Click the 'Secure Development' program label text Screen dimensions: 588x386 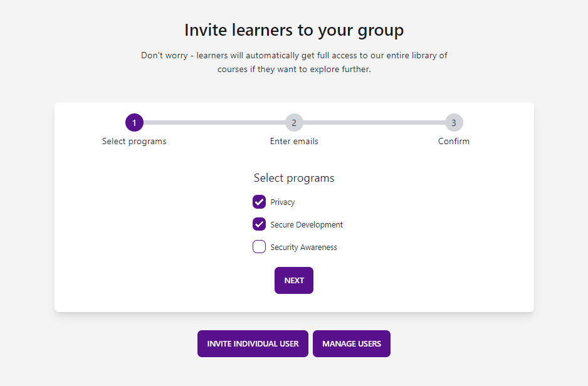[307, 224]
